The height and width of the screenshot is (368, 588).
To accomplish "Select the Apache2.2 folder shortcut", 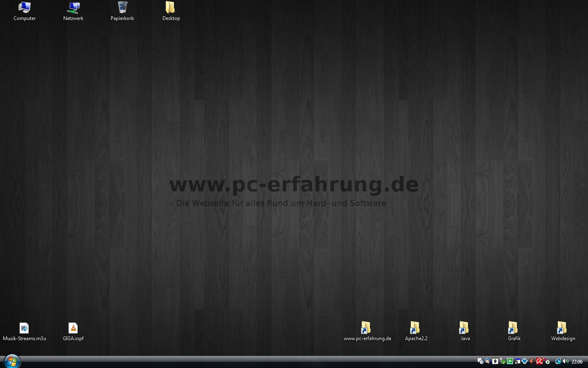I will pyautogui.click(x=415, y=328).
